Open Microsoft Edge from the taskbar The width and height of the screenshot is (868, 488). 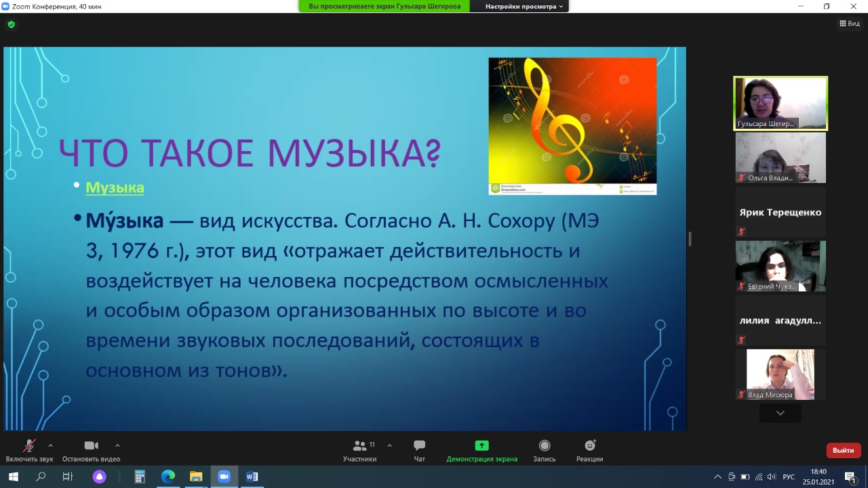pos(167,476)
